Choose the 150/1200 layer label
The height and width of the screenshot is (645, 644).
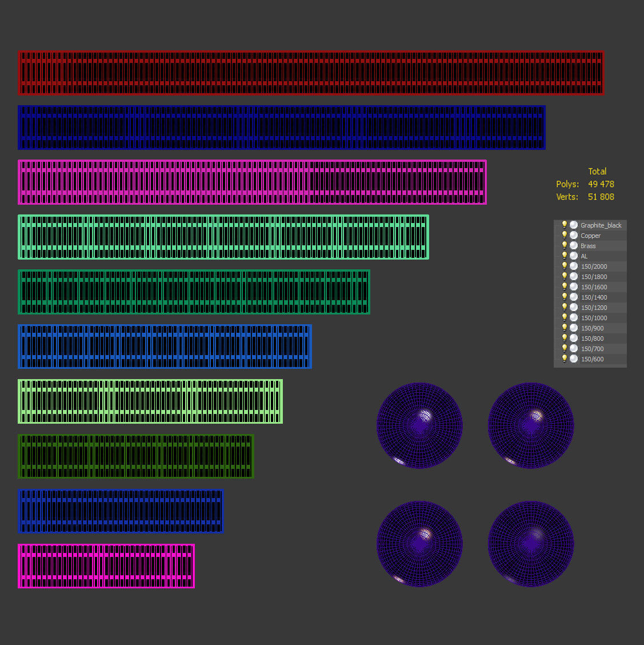[594, 308]
